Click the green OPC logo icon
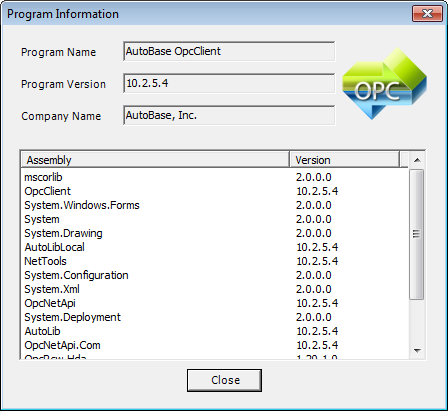Viewport: 448px width, 411px height. click(384, 84)
